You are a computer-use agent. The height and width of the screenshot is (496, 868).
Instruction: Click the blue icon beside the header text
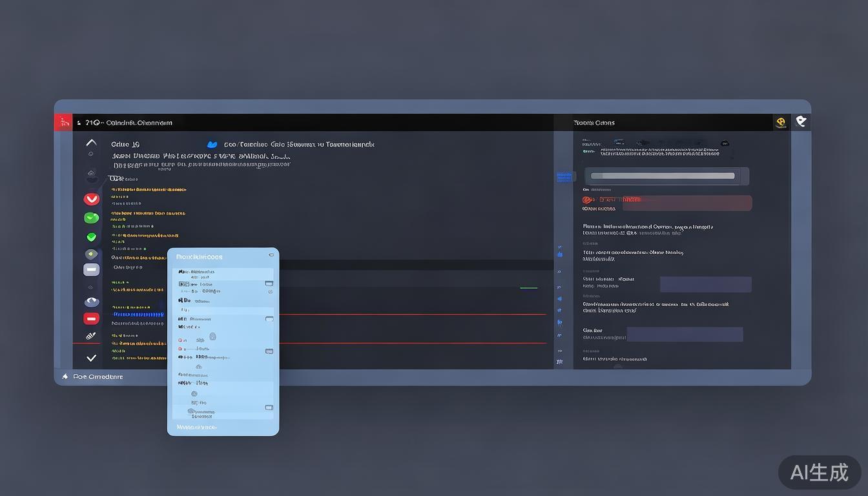(x=212, y=145)
